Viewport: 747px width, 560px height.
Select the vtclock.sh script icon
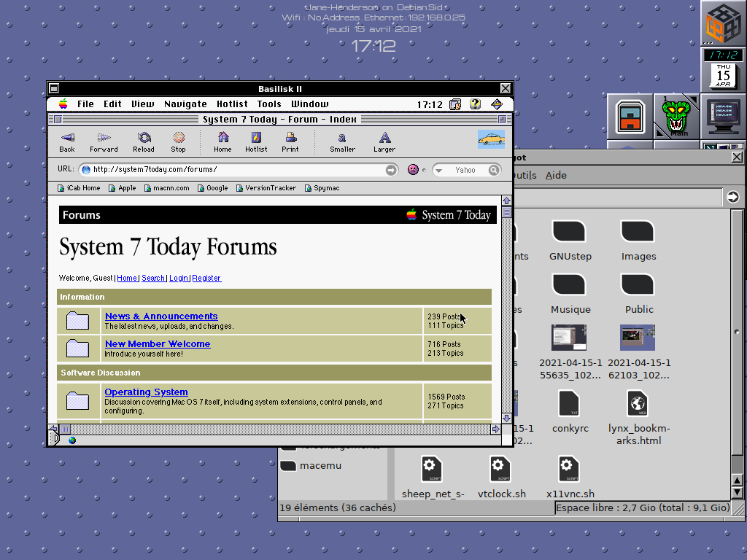point(500,469)
